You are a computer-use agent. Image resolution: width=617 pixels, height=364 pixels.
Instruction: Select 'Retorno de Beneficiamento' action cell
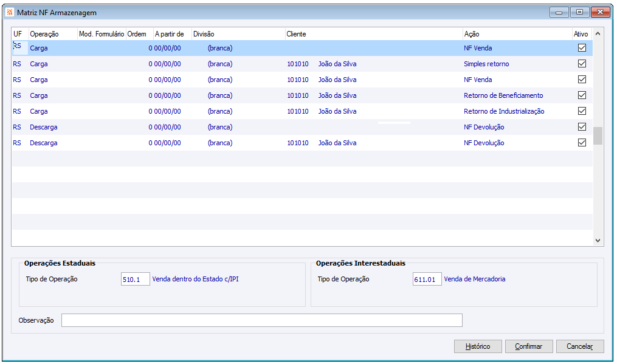pyautogui.click(x=503, y=95)
